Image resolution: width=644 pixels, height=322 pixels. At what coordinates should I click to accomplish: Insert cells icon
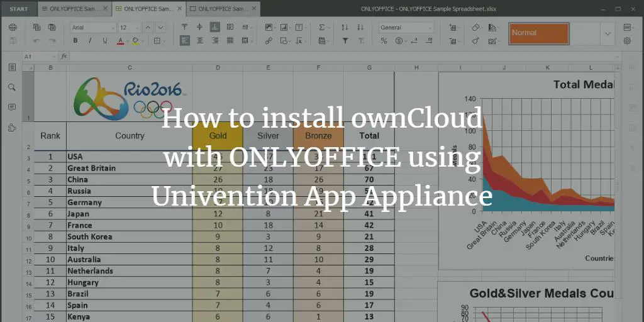point(453,27)
